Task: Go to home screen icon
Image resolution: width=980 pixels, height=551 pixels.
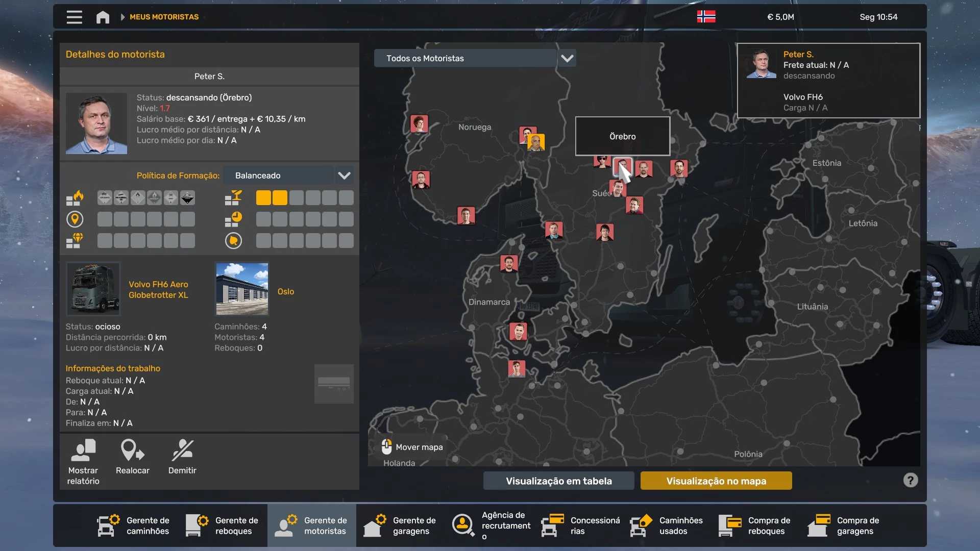Action: coord(103,17)
